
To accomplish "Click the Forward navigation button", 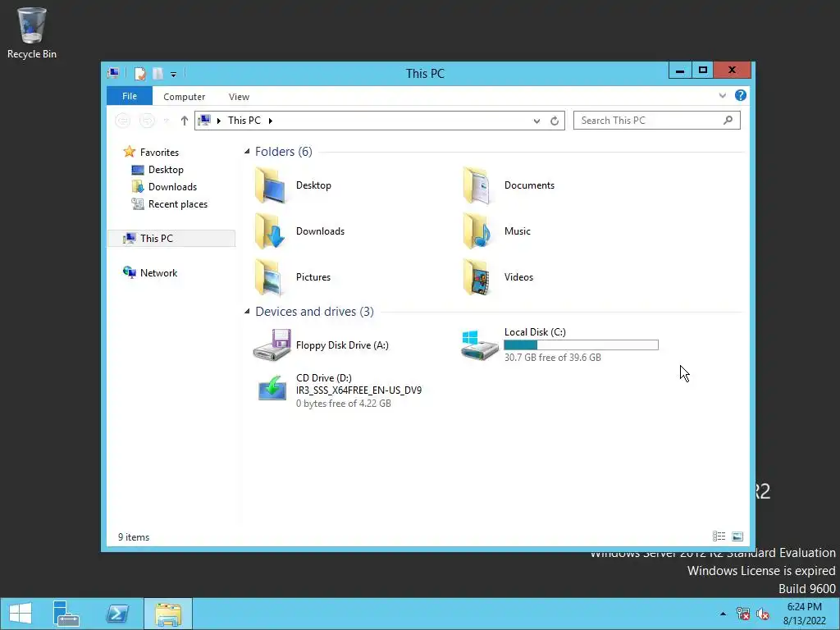I will tap(147, 121).
